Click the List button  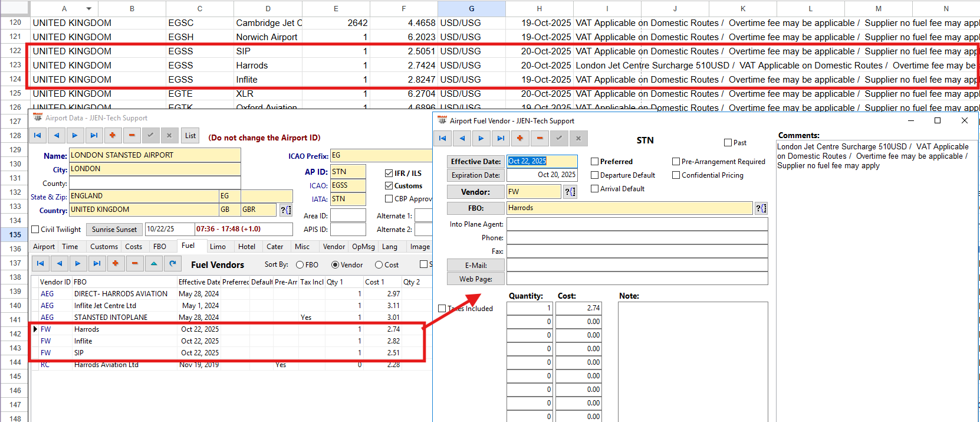190,136
